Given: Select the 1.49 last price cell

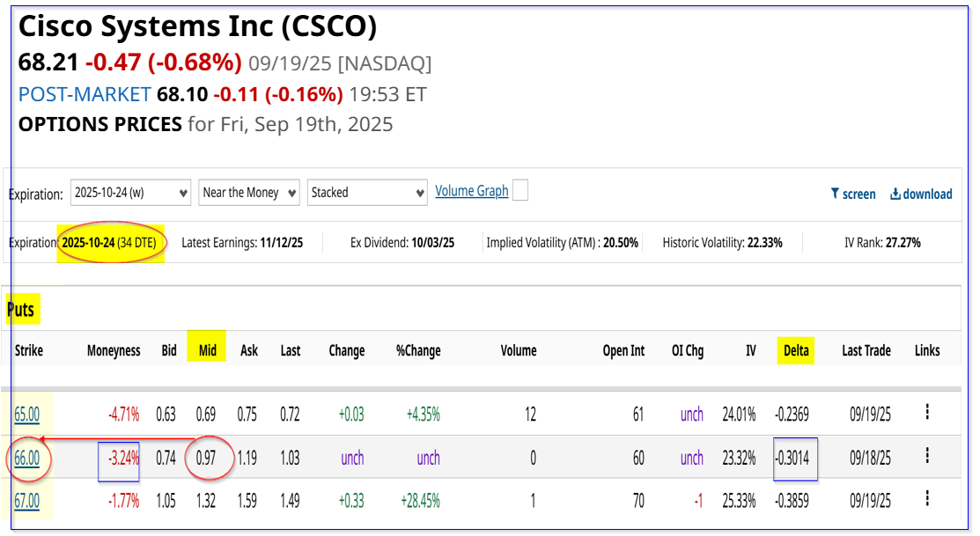Looking at the screenshot, I should coord(290,501).
